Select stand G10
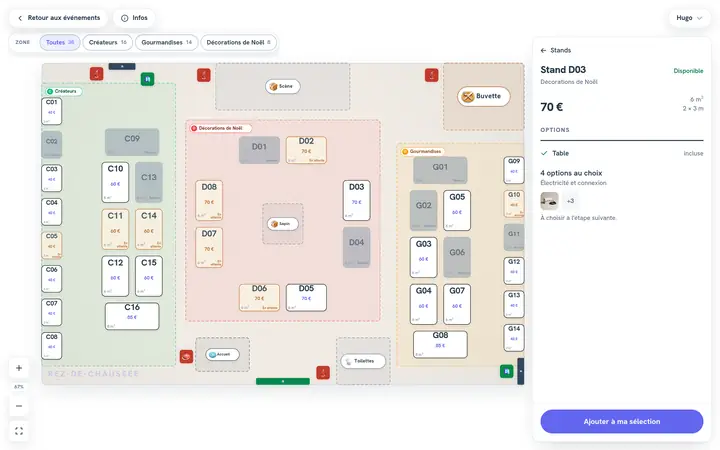 coord(514,204)
